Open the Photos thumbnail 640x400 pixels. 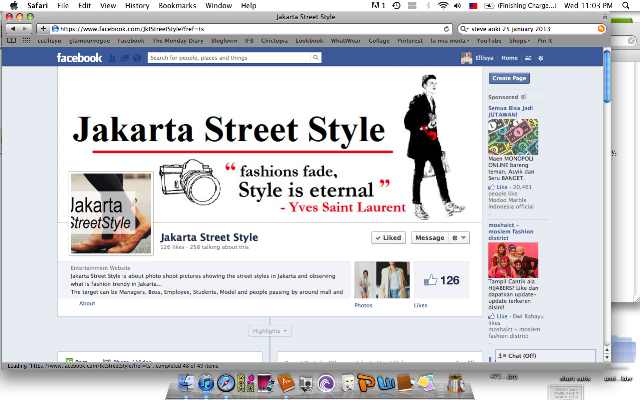pyautogui.click(x=382, y=280)
